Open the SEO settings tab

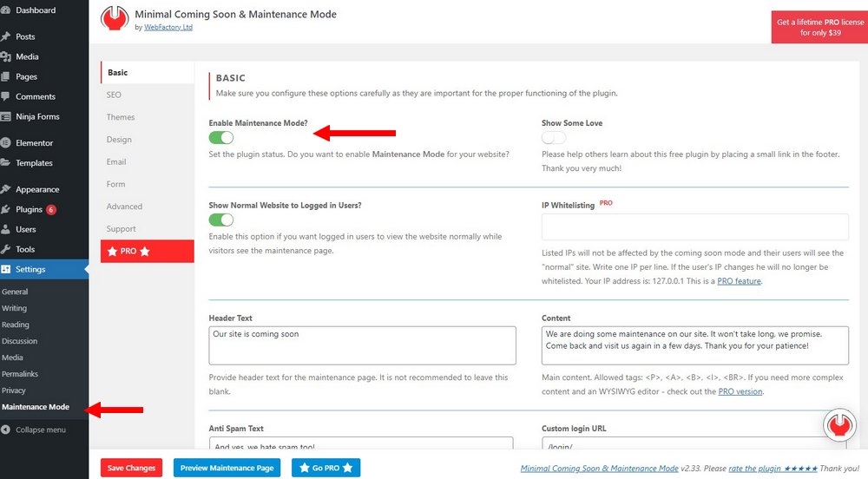148,95
